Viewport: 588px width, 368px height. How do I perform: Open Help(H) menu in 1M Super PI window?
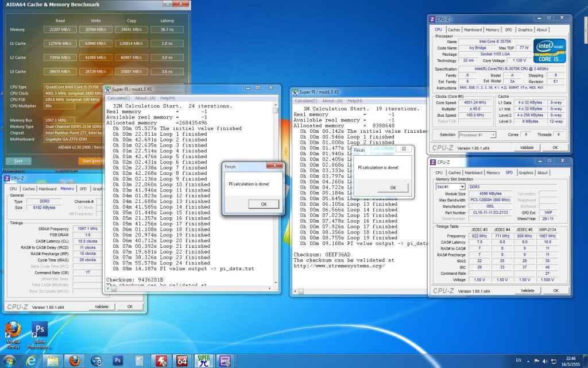355,101
